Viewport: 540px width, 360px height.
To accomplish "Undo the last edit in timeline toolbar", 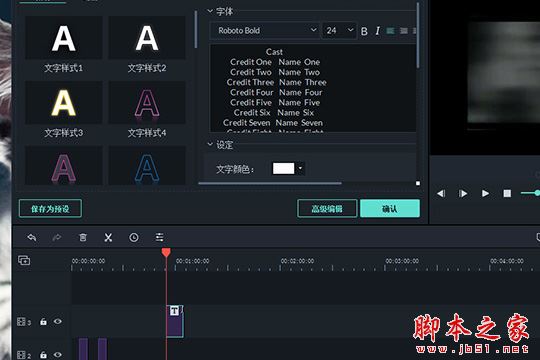I will coord(32,237).
